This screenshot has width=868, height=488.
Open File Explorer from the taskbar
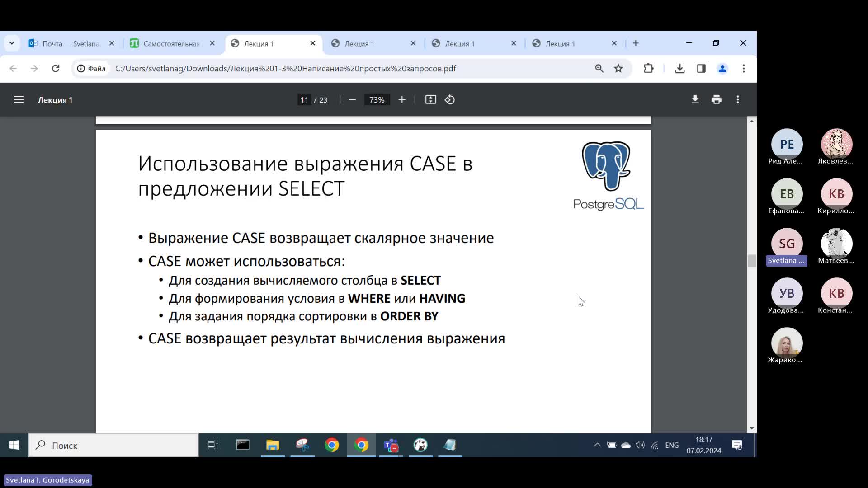(273, 445)
